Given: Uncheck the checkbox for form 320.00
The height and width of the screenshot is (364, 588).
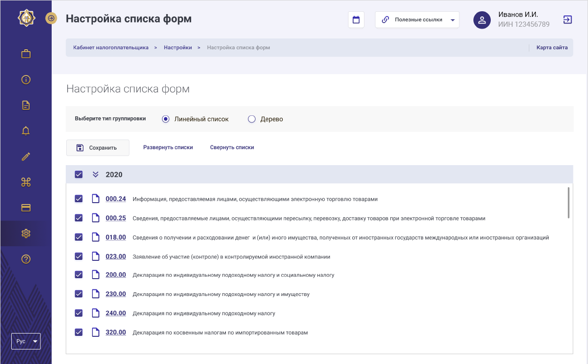Looking at the screenshot, I should point(78,333).
